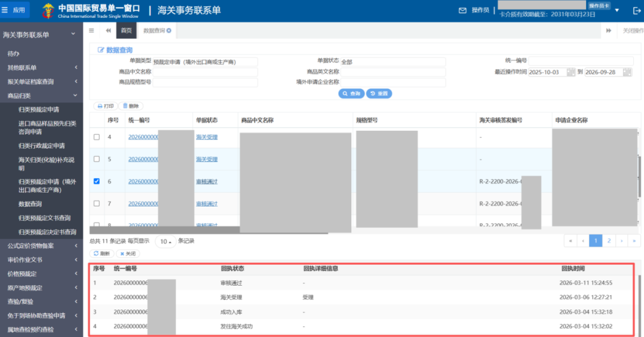Open the 关闭操作 tab menu
The image size is (644, 337).
(x=633, y=30)
